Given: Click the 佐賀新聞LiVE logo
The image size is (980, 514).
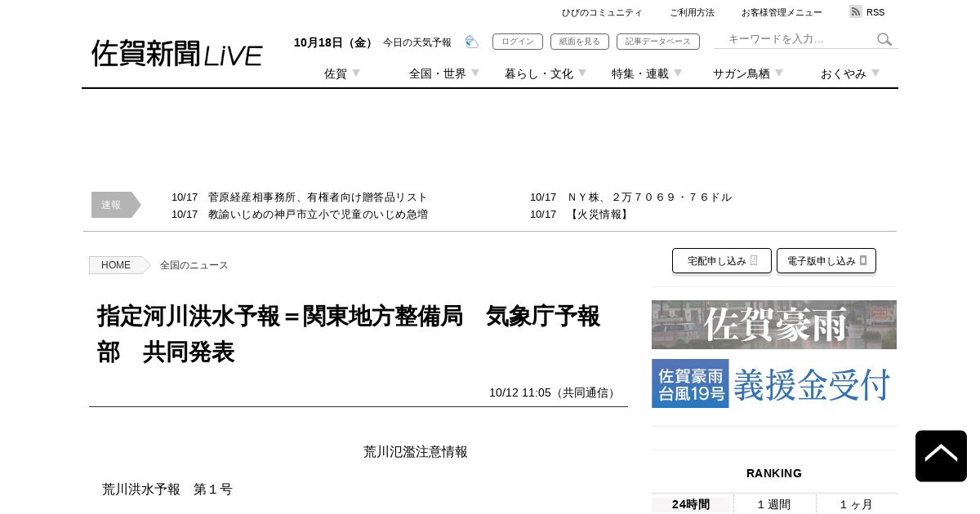Looking at the screenshot, I should point(177,54).
